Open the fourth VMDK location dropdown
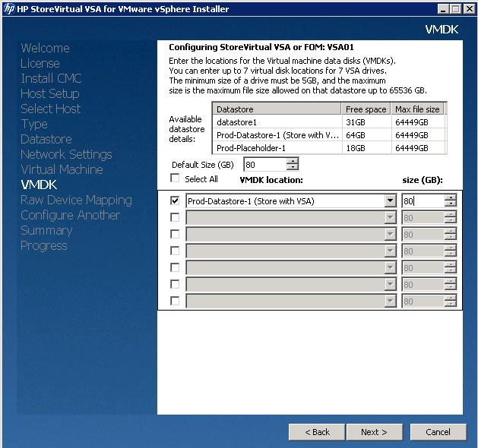Screen dimensions: 478x448 [x=390, y=251]
